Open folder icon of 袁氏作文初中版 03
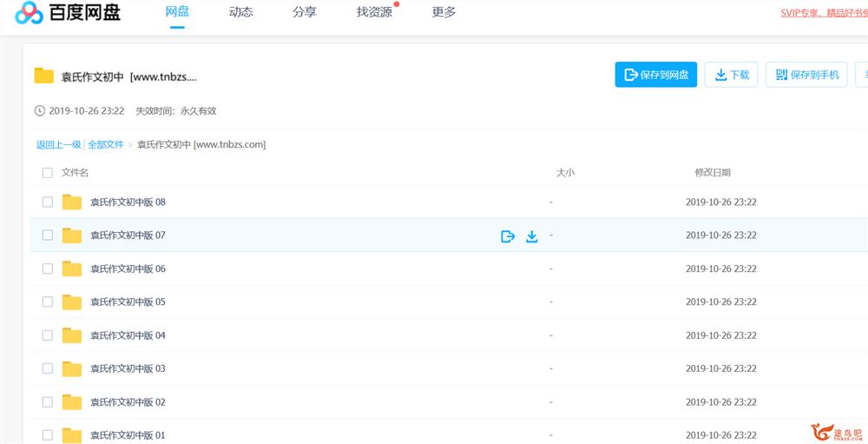The height and width of the screenshot is (444, 868). click(x=72, y=368)
